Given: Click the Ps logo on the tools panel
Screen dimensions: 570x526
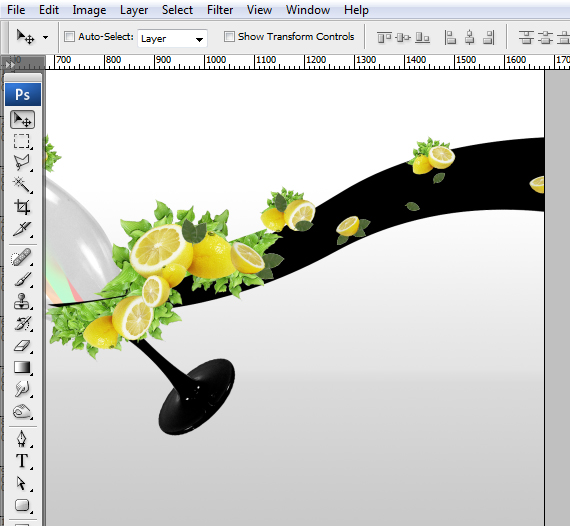Looking at the screenshot, I should [x=23, y=95].
